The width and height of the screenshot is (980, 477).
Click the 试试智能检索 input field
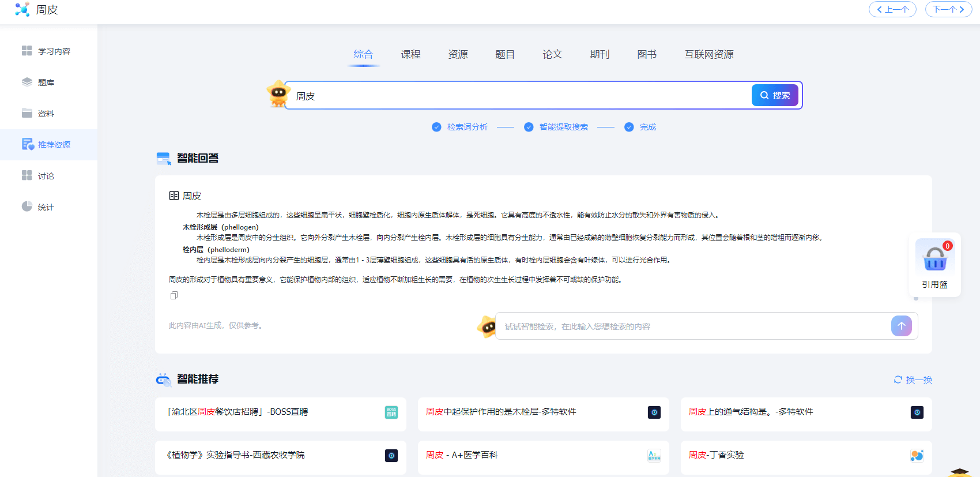(692, 326)
